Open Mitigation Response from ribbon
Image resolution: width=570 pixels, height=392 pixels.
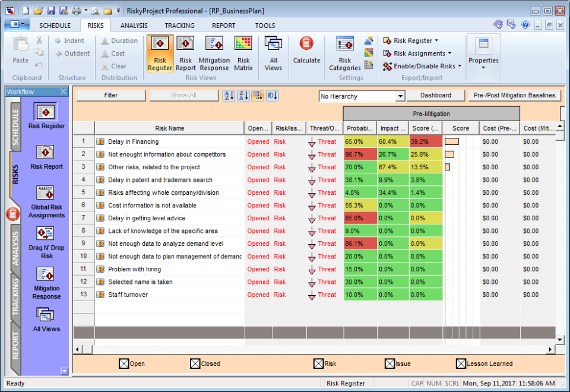pyautogui.click(x=214, y=53)
